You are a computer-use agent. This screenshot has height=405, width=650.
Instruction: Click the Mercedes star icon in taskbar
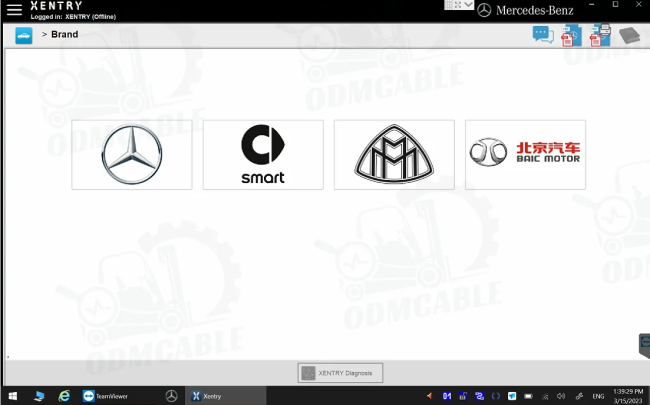click(x=172, y=396)
